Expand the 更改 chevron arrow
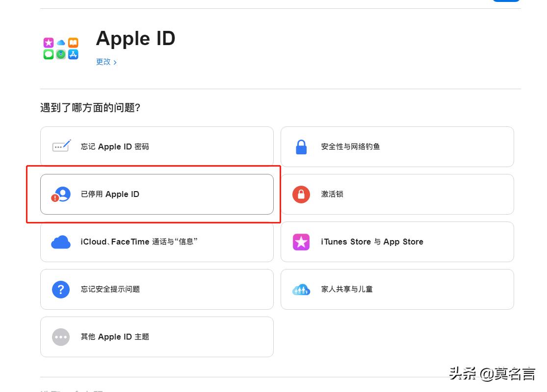The image size is (547, 392). click(115, 62)
